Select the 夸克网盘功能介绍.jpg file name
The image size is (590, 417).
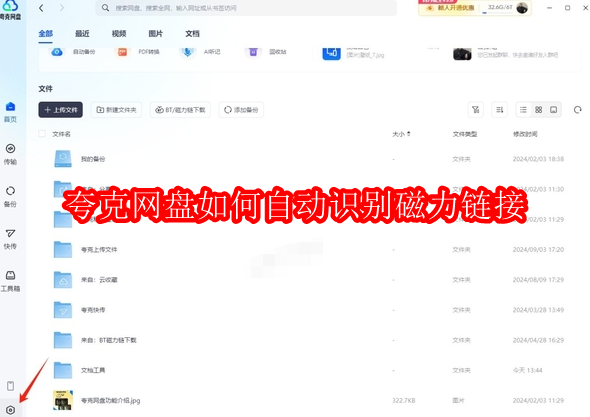111,400
